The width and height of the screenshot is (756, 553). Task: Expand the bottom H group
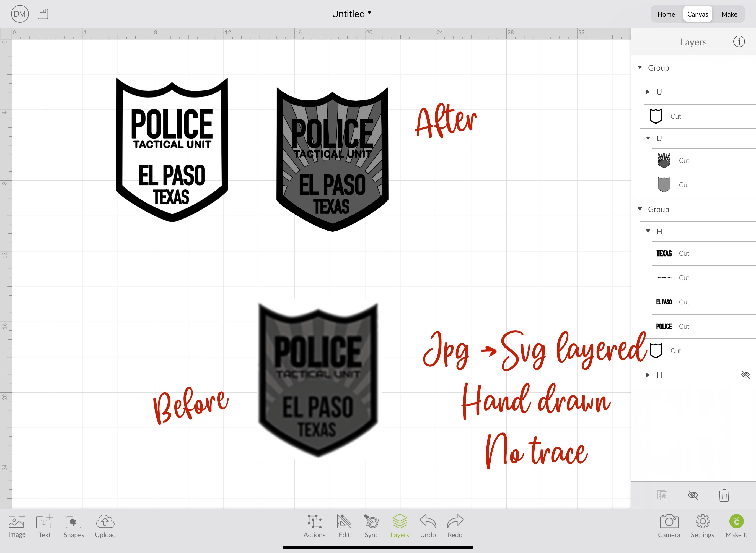[647, 375]
